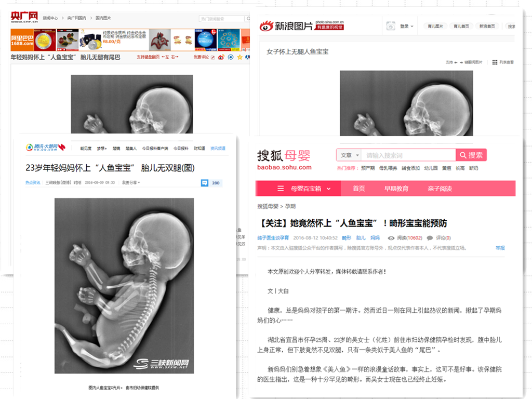The height and width of the screenshot is (399, 532).
Task: Expand the 母婴百宝箱 chevron menu
Action: point(328,189)
